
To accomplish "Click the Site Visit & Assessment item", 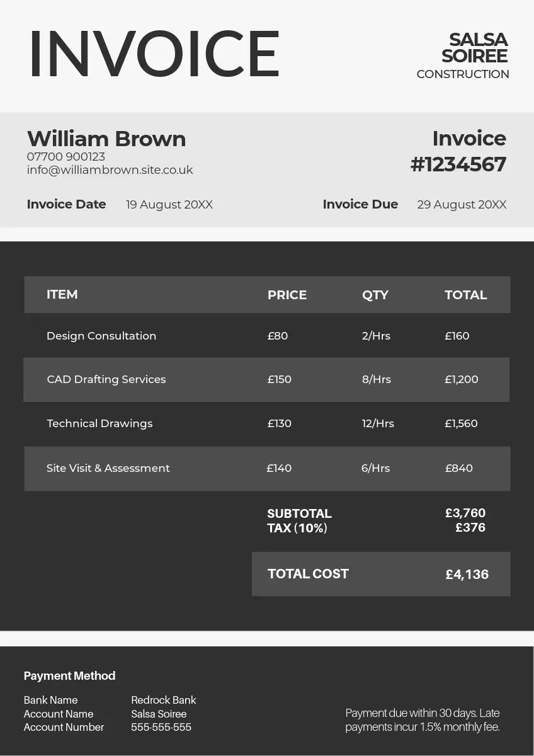I will pos(108,468).
